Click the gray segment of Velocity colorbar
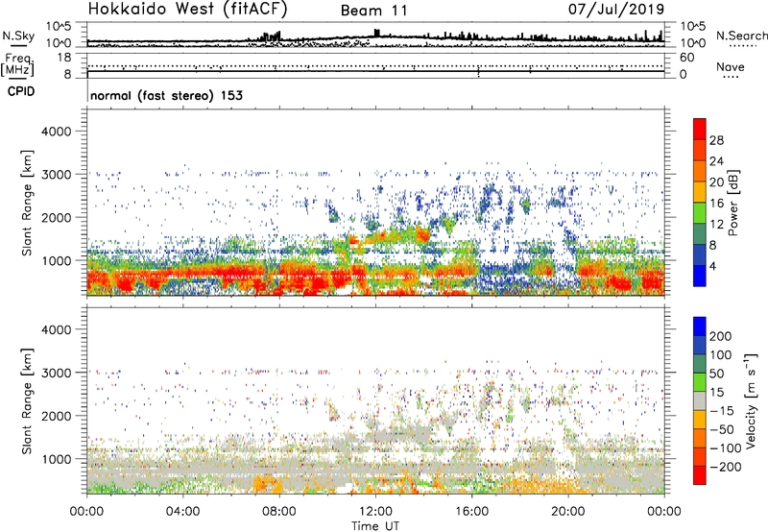768x532 pixels. tap(700, 401)
